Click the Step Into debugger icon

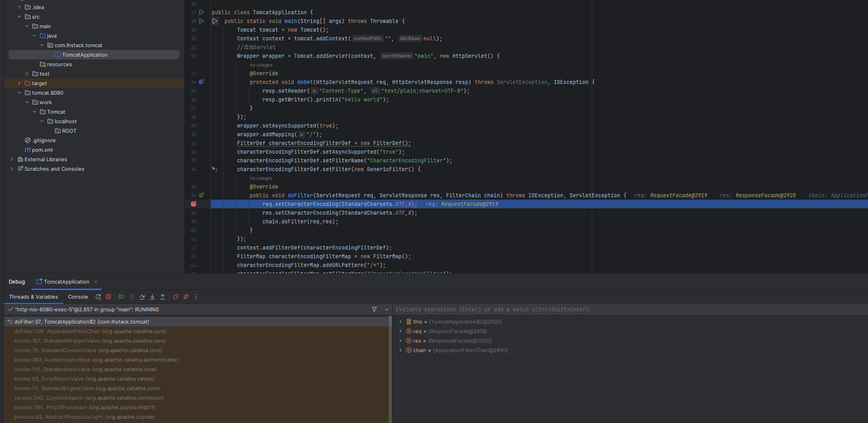coord(152,297)
